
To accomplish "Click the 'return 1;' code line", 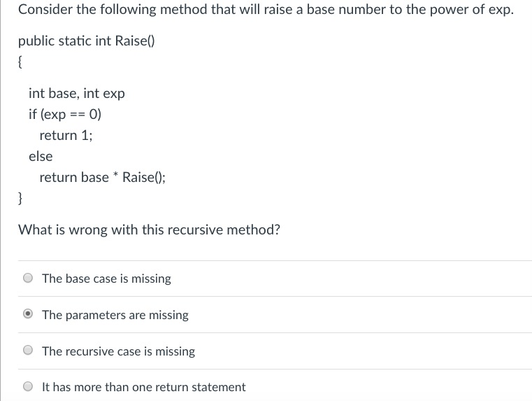I will (x=66, y=135).
